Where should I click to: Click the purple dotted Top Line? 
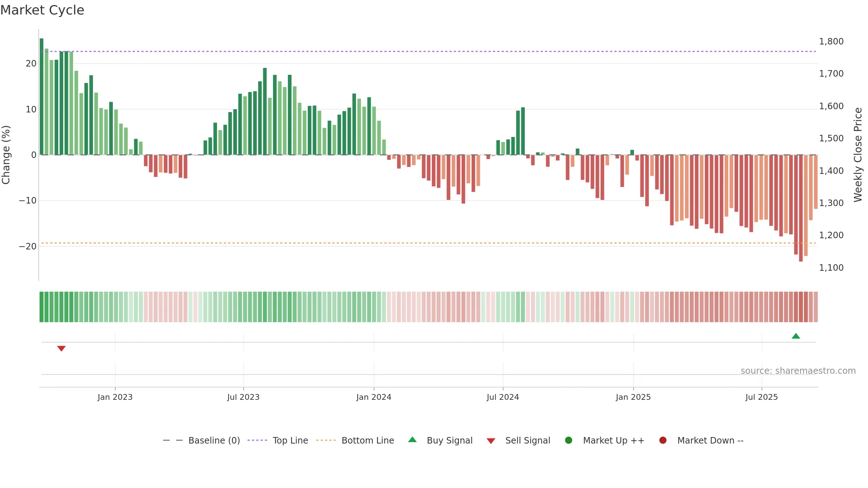point(429,51)
